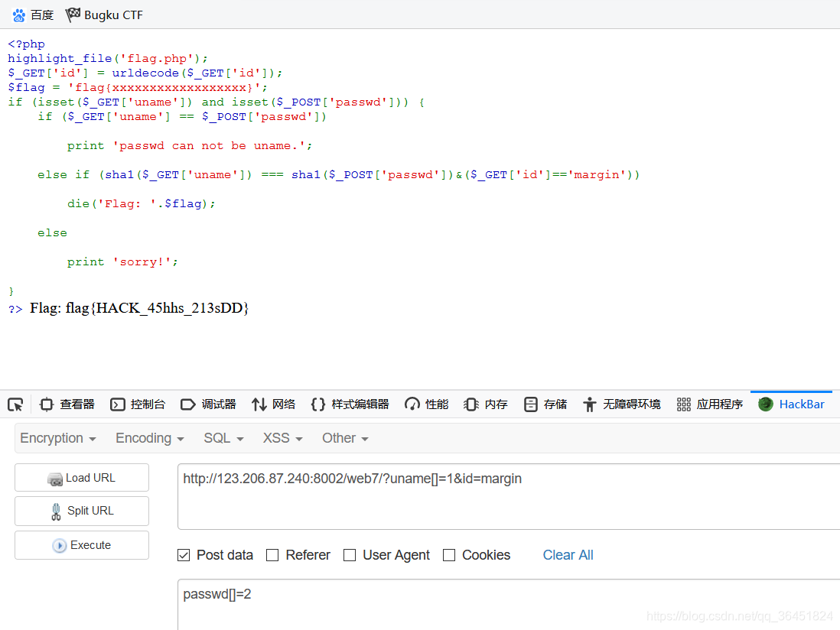
Task: Activate the element picker icon
Action: point(15,404)
